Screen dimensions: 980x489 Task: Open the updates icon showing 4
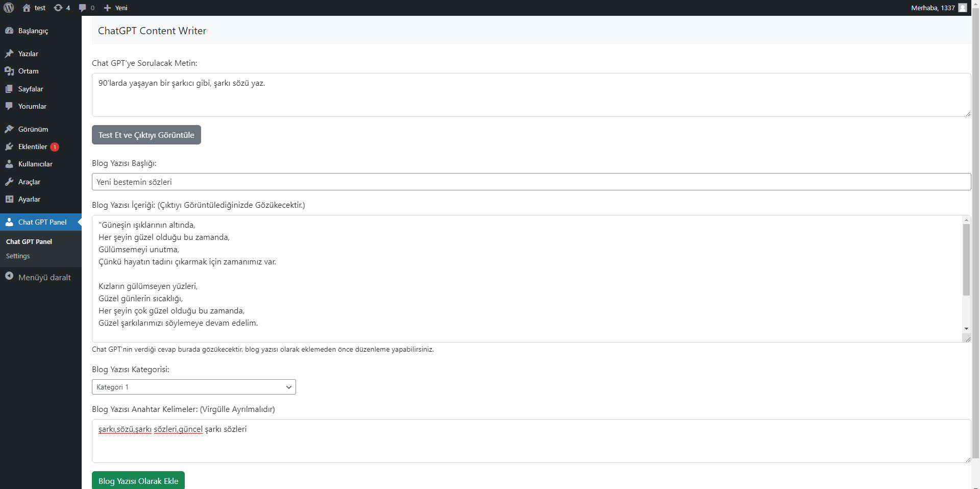pos(58,8)
